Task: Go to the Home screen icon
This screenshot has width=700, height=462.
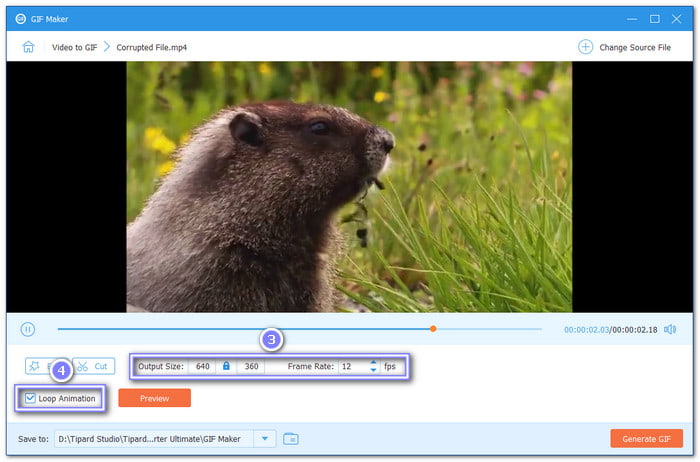Action: click(29, 47)
